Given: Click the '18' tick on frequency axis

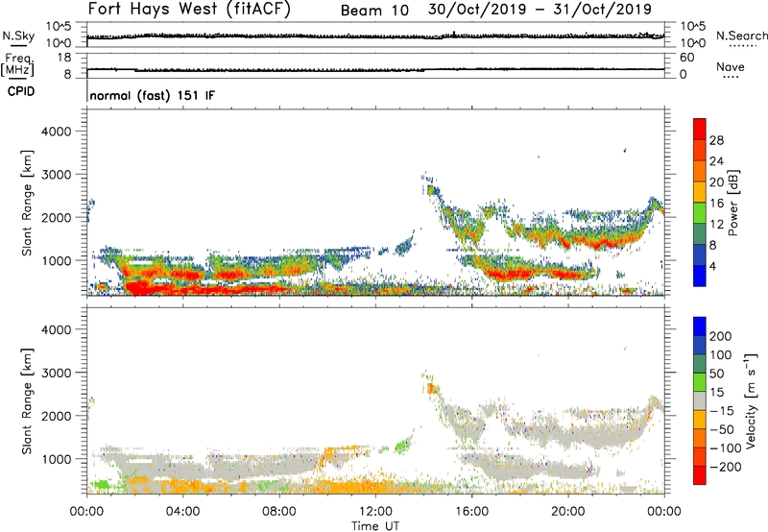Looking at the screenshot, I should 64,58.
